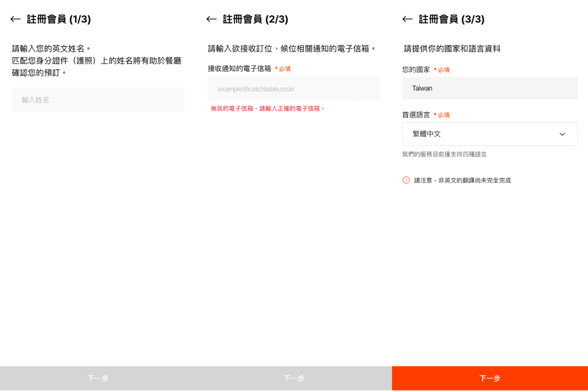Select the Taiwan country field
The image size is (588, 391).
(490, 88)
